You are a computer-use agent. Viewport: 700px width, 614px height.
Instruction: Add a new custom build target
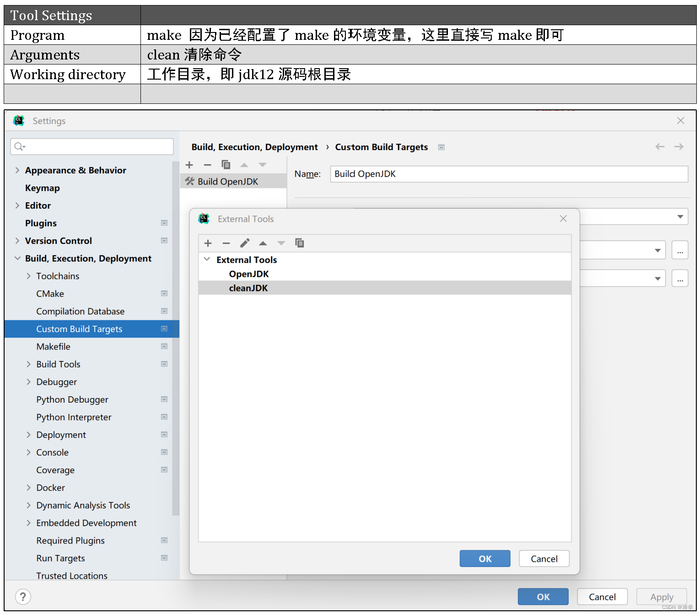[189, 165]
